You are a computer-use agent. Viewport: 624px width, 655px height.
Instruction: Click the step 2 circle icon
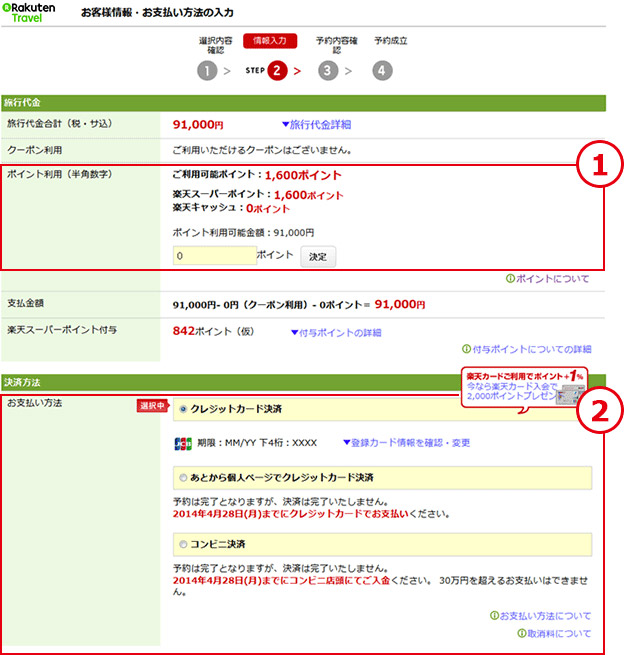tap(277, 70)
